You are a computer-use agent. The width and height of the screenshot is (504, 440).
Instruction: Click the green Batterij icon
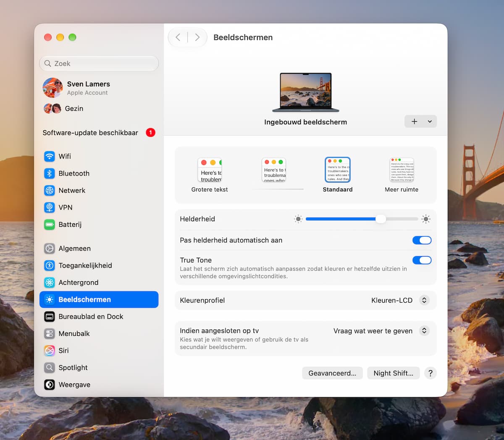[50, 225]
